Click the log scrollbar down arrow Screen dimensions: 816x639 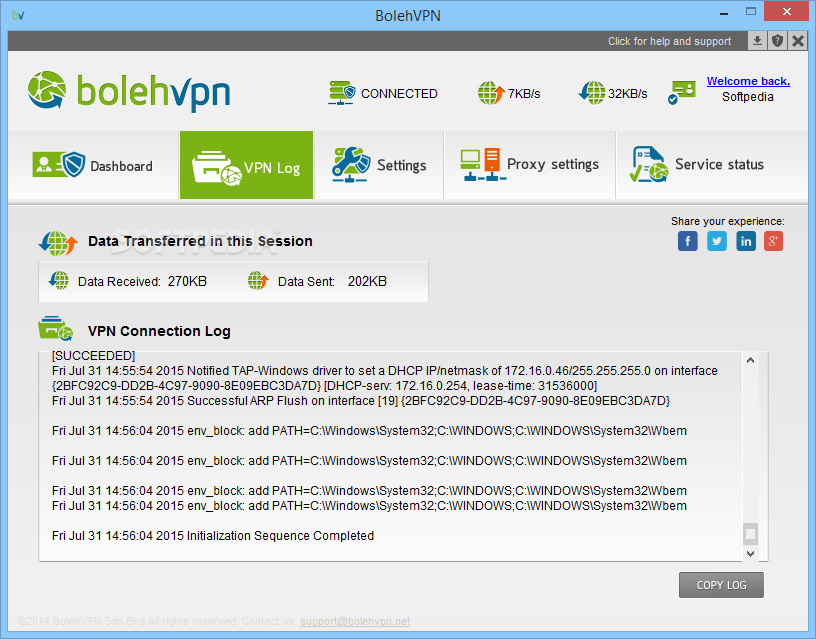(x=750, y=554)
